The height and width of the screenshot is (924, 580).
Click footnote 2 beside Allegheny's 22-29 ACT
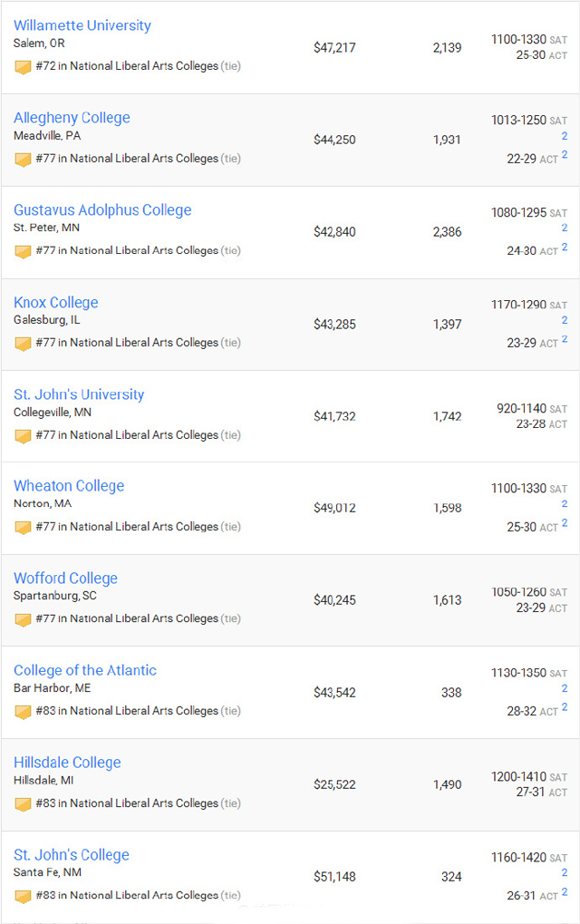pyautogui.click(x=564, y=154)
